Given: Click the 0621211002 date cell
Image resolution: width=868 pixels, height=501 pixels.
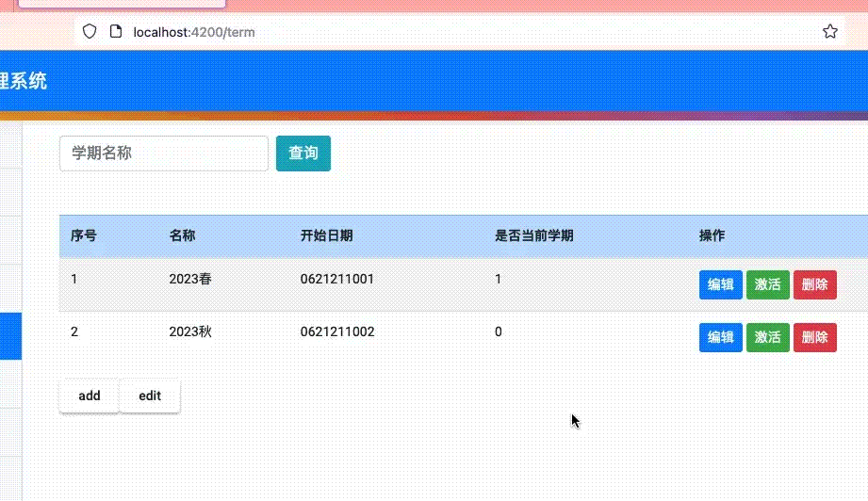Looking at the screenshot, I should pyautogui.click(x=337, y=331).
